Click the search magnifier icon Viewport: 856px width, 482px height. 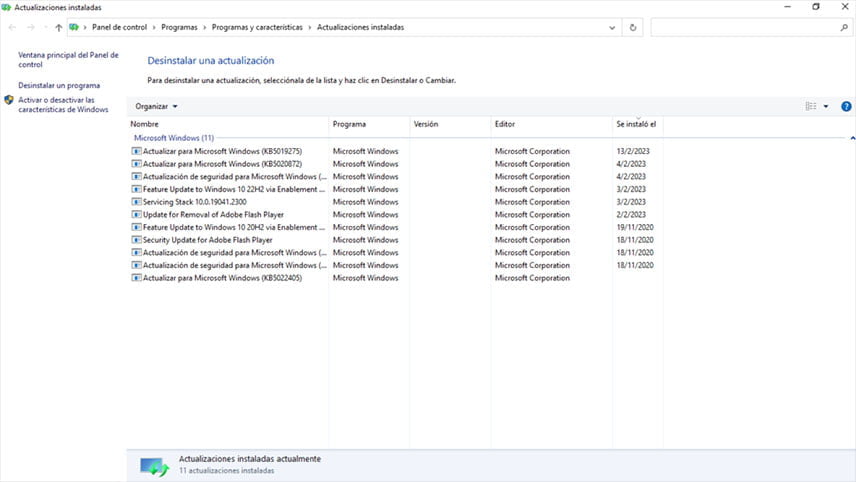844,27
